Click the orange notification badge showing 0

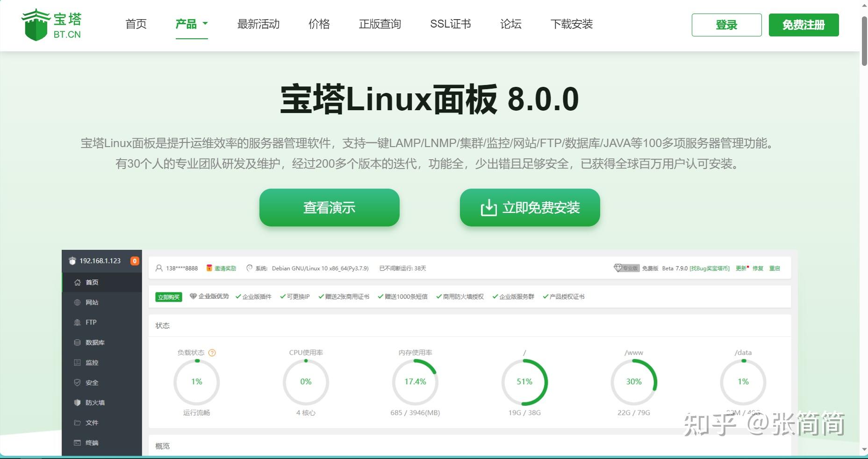point(135,261)
